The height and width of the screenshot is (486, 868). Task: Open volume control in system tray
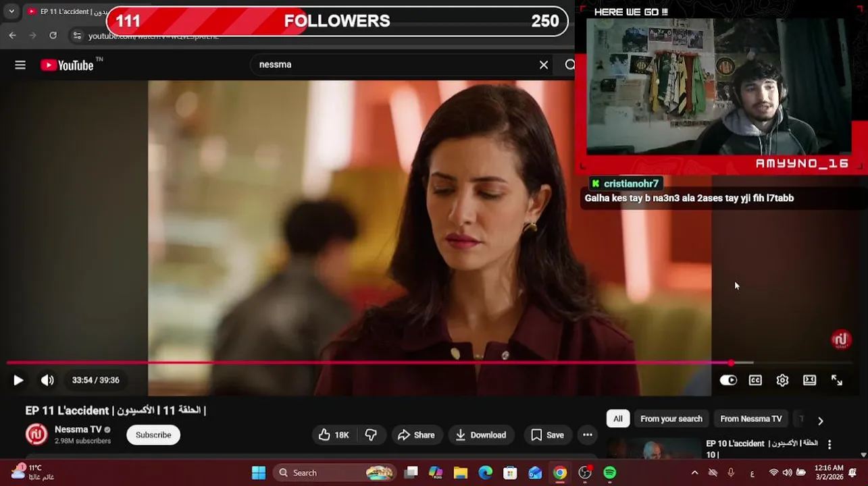pyautogui.click(x=787, y=473)
